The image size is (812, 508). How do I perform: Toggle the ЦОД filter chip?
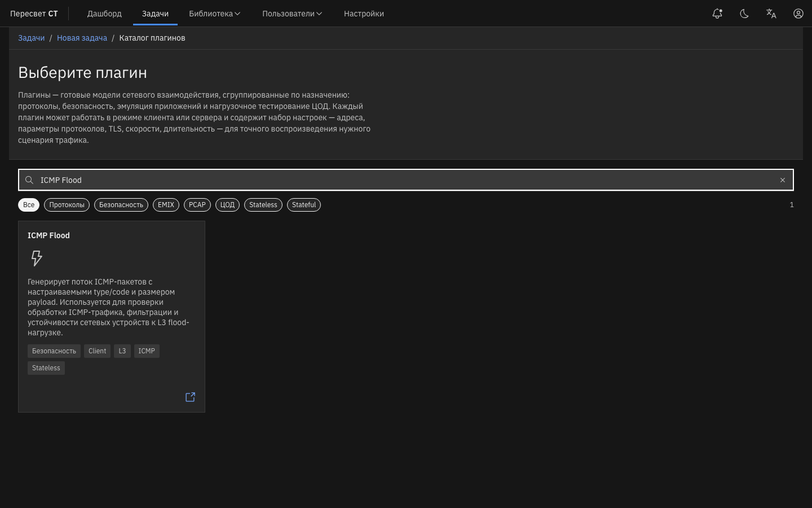[x=227, y=205]
